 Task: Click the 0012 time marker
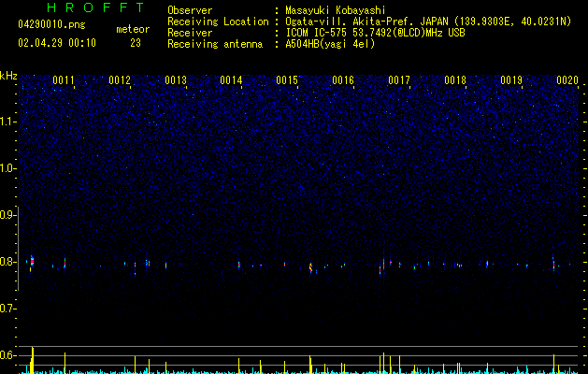(x=120, y=80)
